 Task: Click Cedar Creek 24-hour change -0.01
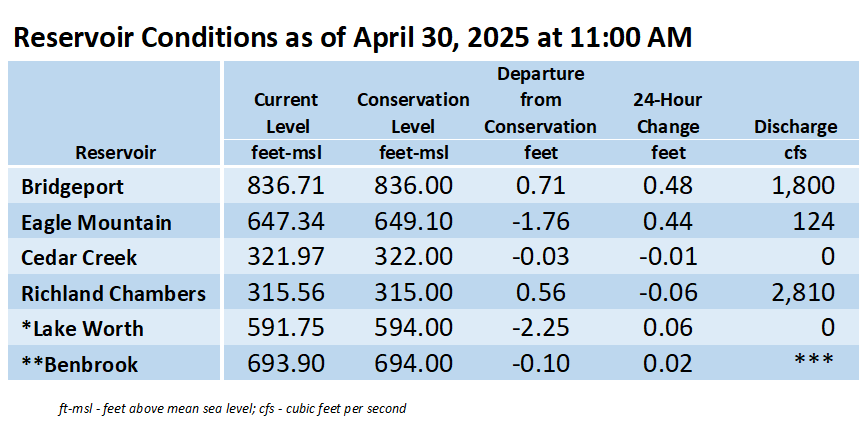(x=668, y=257)
